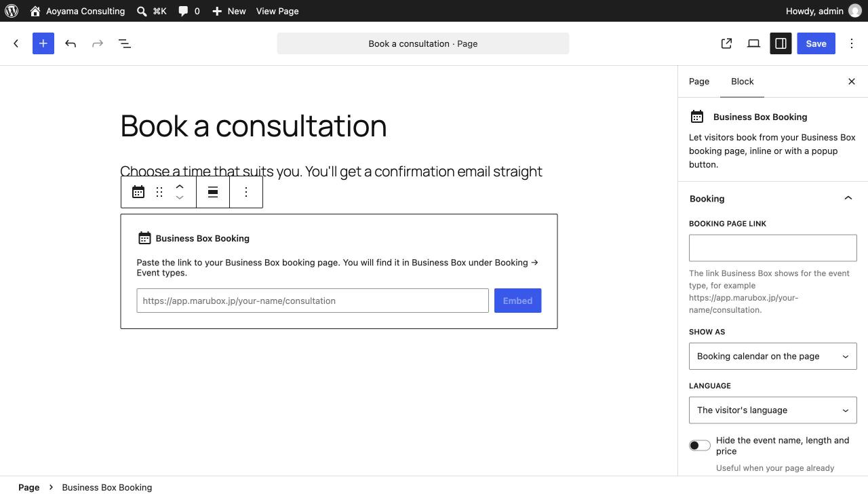Go back using the editor back arrow
This screenshot has height=498, width=868.
click(16, 43)
